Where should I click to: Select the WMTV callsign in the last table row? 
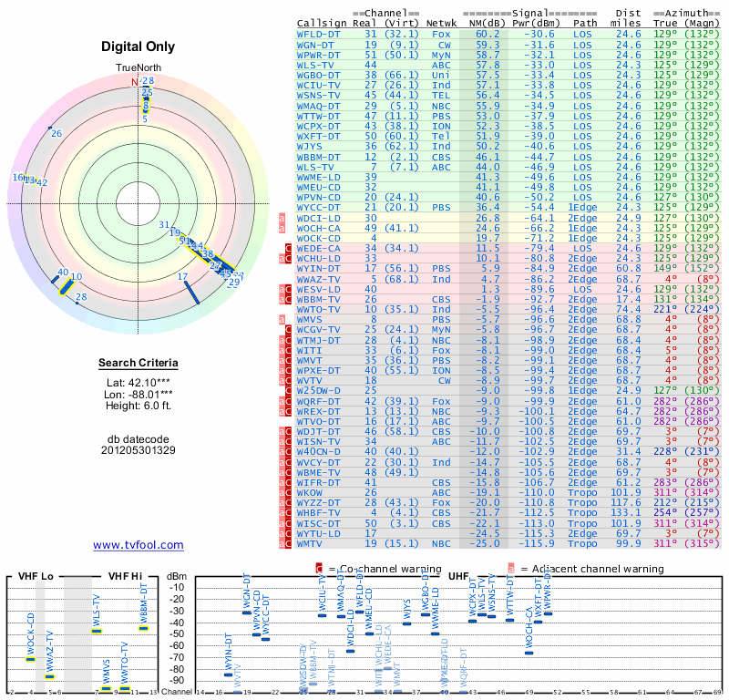(x=309, y=543)
